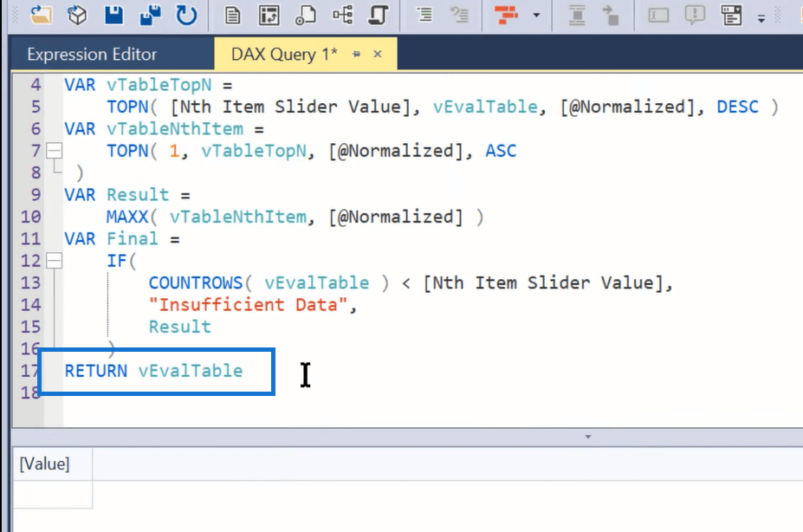The width and height of the screenshot is (803, 532).
Task: Click the indent lines icon
Action: (x=424, y=15)
